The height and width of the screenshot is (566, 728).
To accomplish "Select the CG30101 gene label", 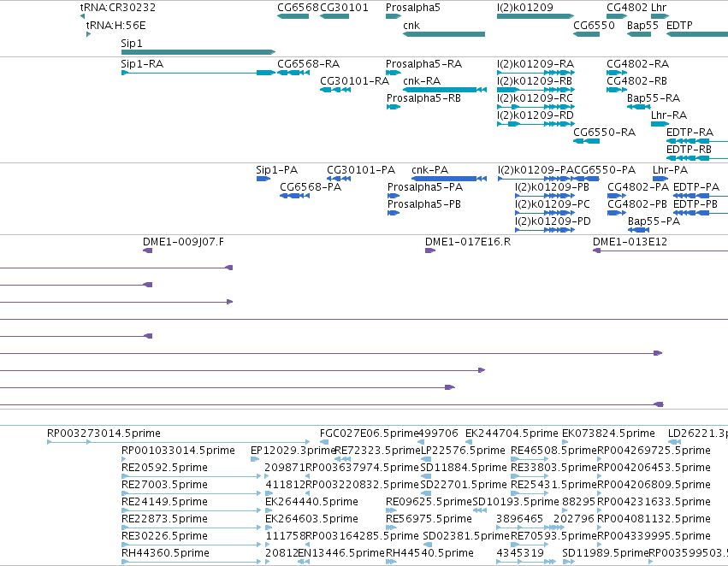I will 344,8.
